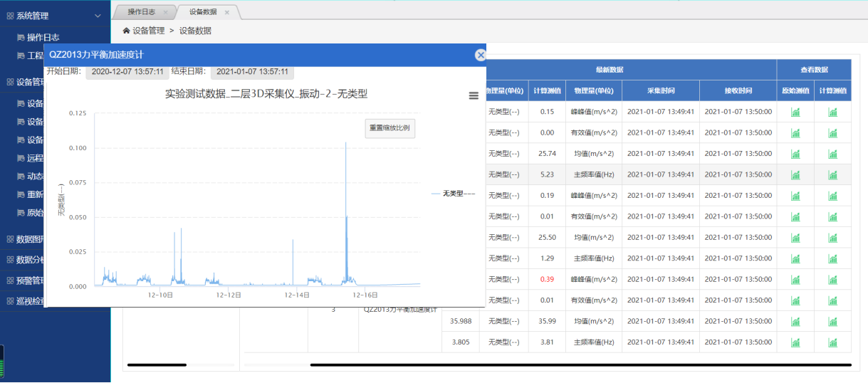This screenshot has width=868, height=383.
Task: Open raw value chart for 5.23 主频率值 row
Action: (795, 174)
